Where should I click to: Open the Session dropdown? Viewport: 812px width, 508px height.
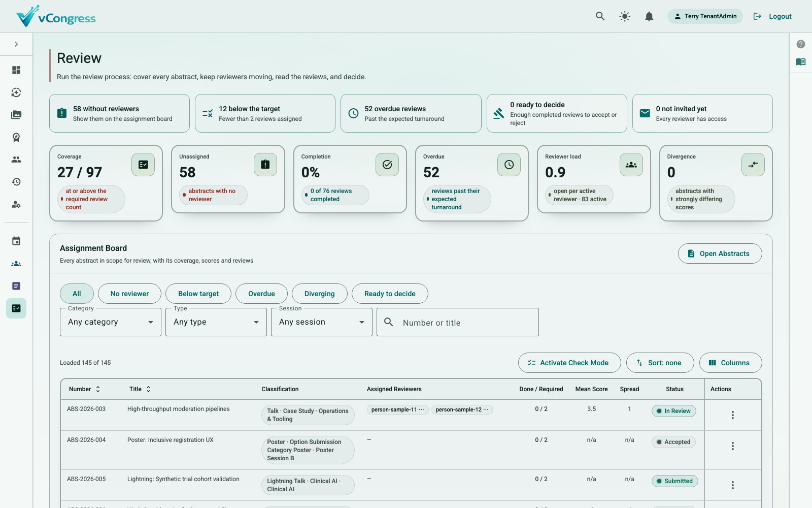pyautogui.click(x=322, y=322)
